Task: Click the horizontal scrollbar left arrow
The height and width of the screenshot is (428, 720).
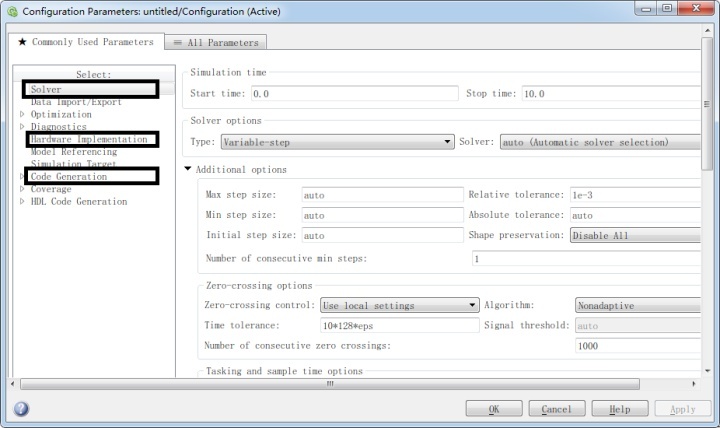Action: tap(12, 383)
